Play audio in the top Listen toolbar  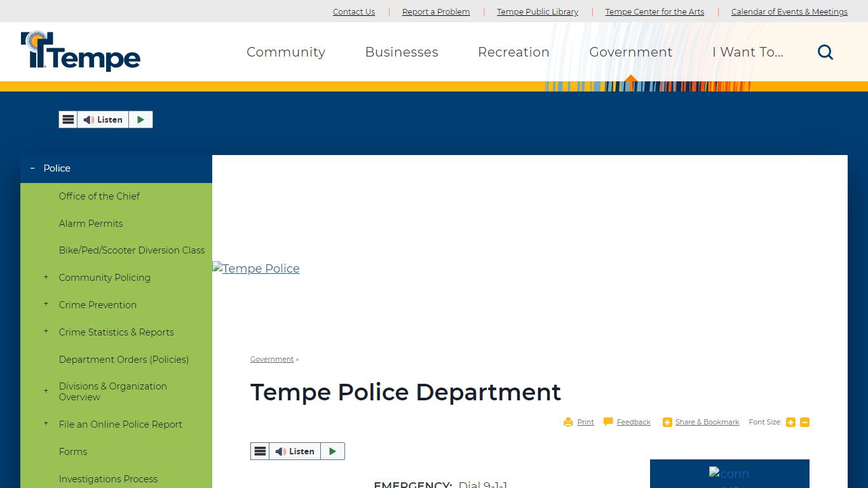click(x=140, y=119)
